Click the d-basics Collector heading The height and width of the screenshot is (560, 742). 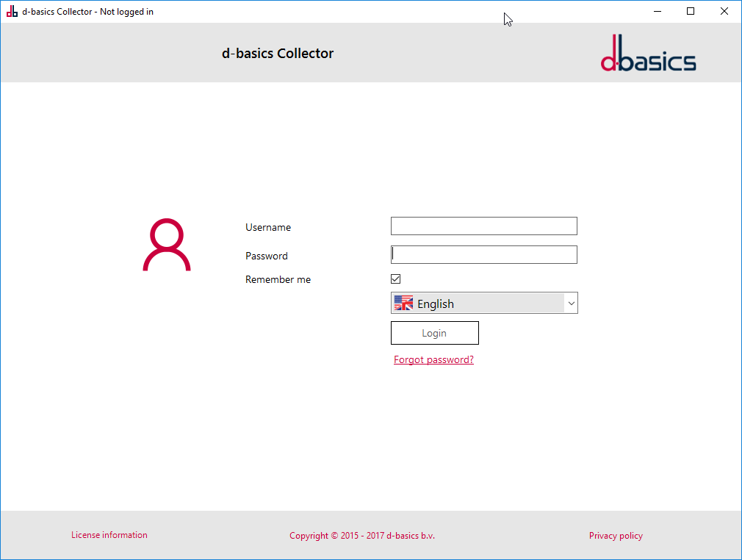[278, 53]
